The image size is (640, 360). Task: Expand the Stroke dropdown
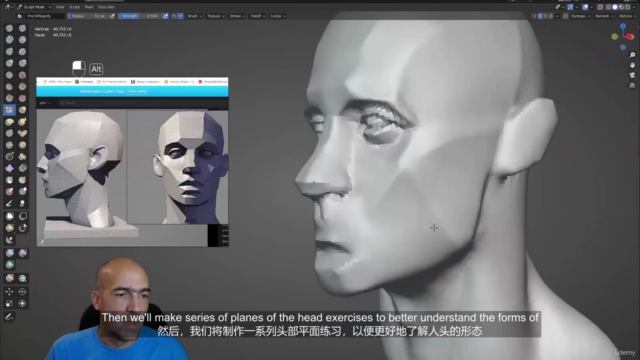237,16
